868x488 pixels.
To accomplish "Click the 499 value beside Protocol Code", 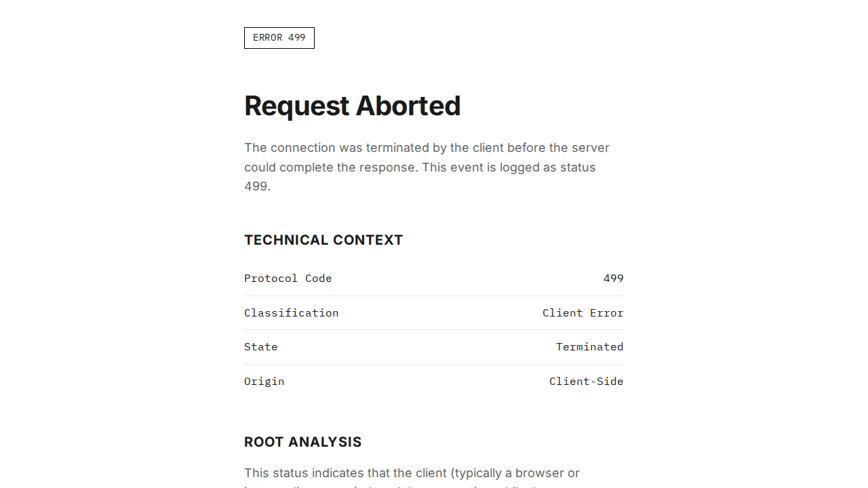I will click(613, 279).
